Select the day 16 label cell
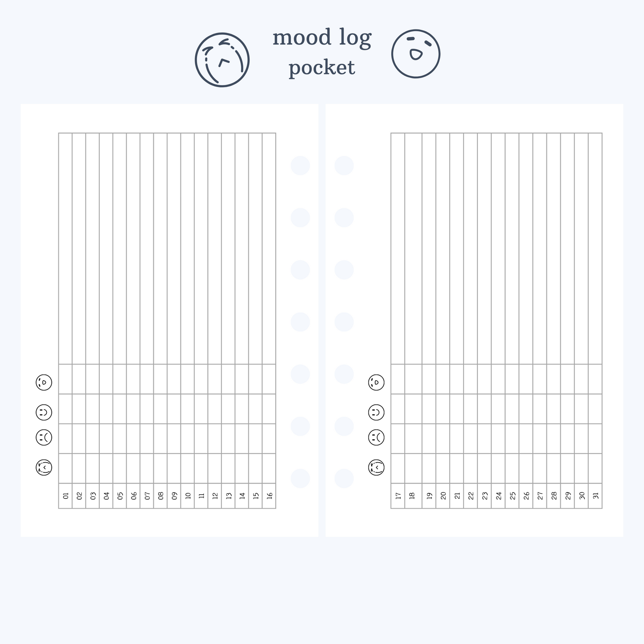 (269, 496)
